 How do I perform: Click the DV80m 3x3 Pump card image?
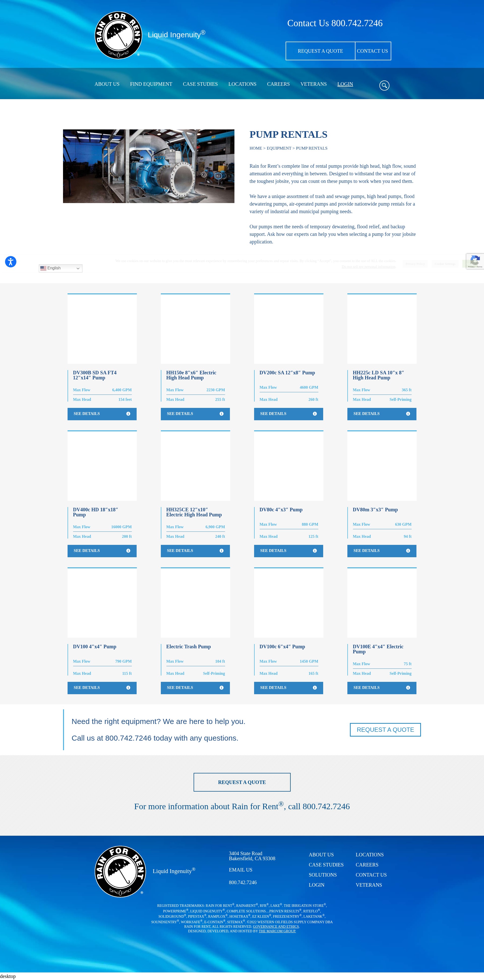[382, 466]
